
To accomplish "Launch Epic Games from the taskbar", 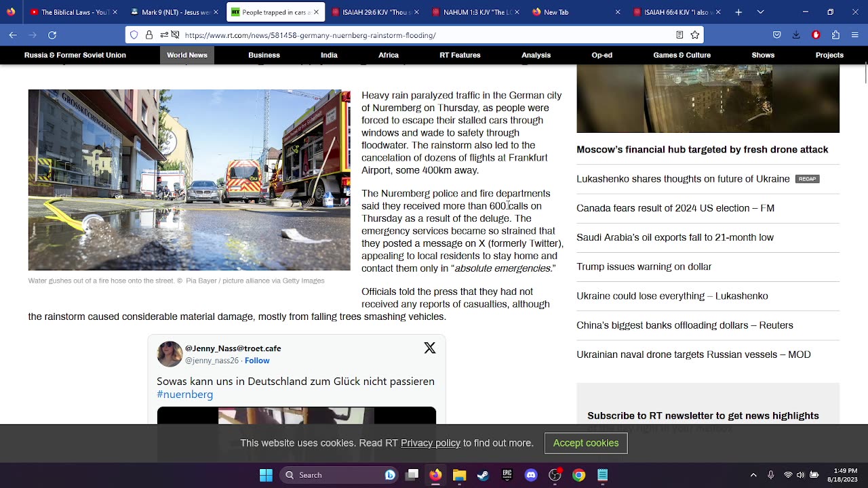I will 507,475.
